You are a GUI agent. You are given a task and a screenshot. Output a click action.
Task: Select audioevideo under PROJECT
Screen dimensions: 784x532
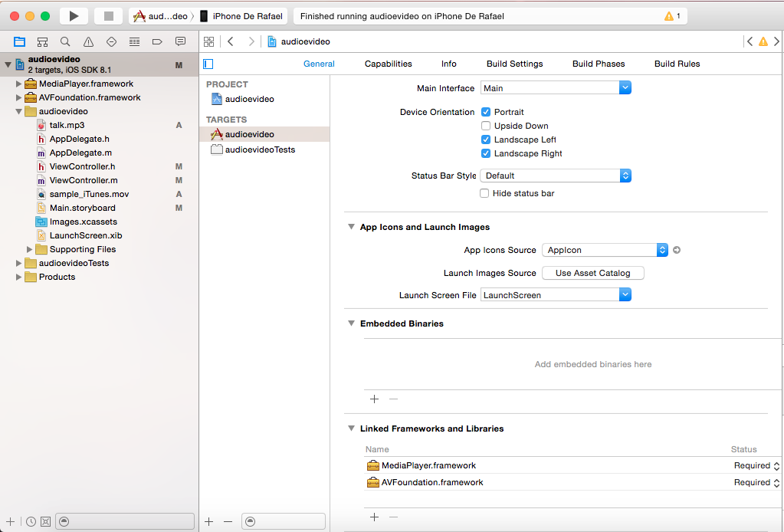264,99
